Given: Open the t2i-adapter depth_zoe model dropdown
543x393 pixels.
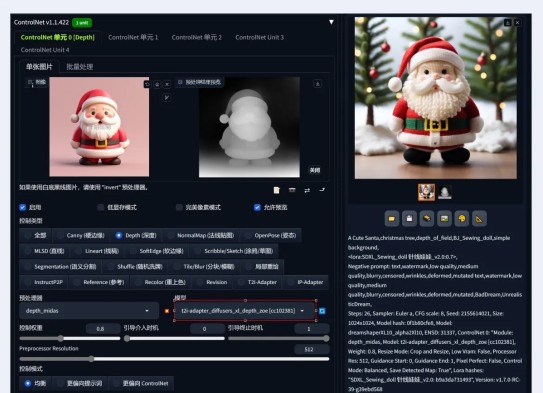Looking at the screenshot, I should [x=245, y=311].
